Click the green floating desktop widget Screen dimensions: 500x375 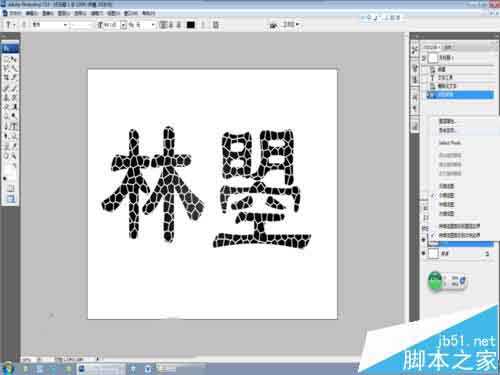(435, 280)
